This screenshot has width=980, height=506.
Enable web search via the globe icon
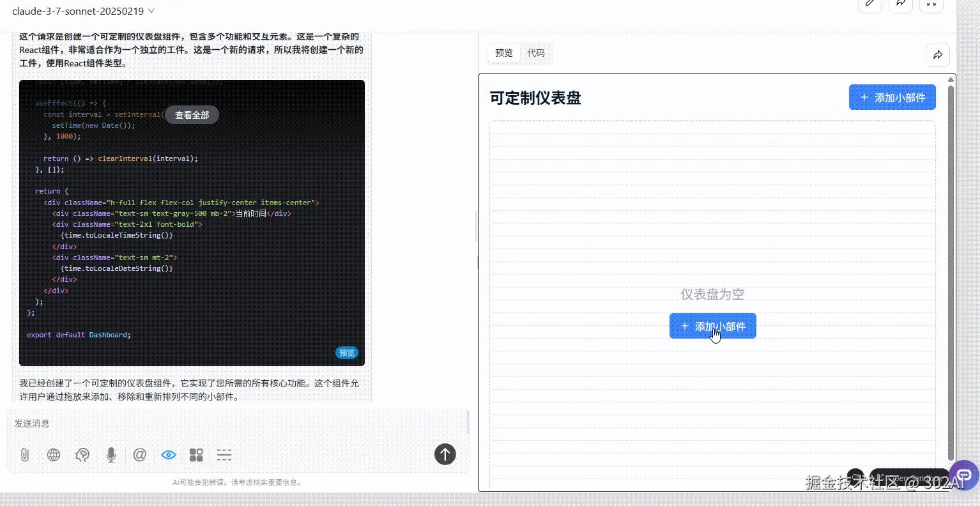tap(54, 455)
